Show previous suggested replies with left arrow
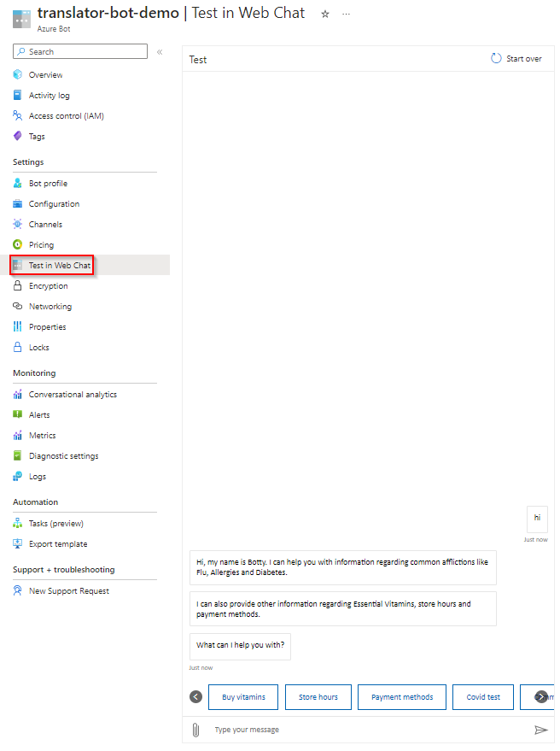This screenshot has height=751, width=560. [195, 697]
